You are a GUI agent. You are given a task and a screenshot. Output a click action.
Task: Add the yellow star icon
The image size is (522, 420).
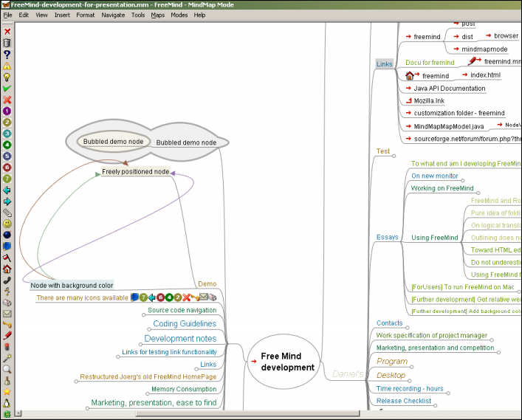point(7,392)
